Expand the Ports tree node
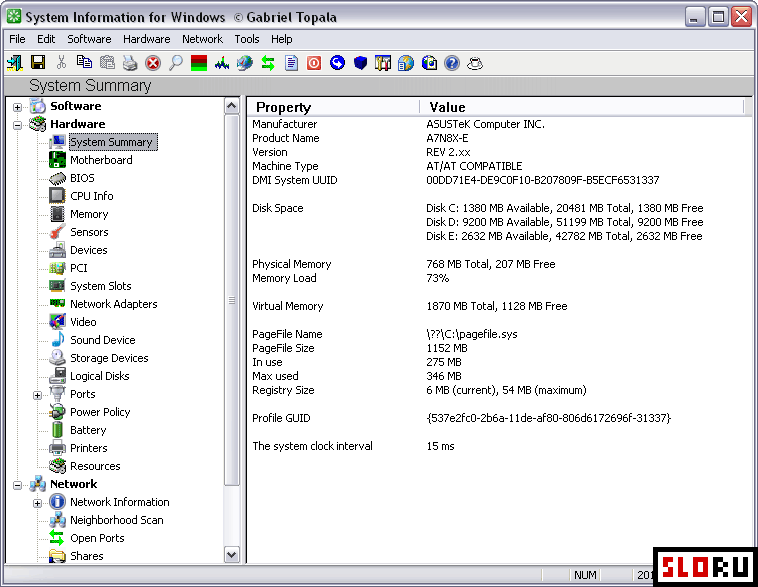The image size is (758, 587). pyautogui.click(x=37, y=395)
